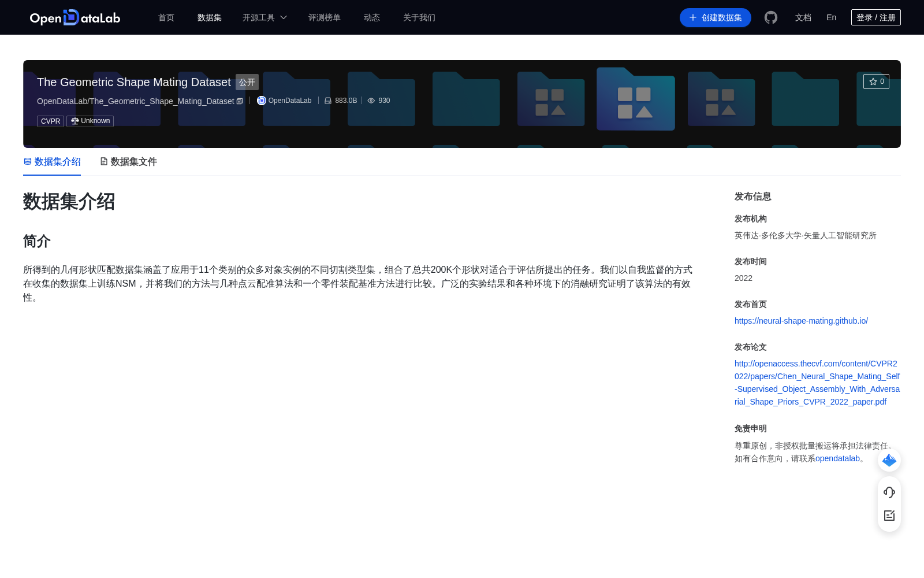Click the views eye icon

(371, 101)
